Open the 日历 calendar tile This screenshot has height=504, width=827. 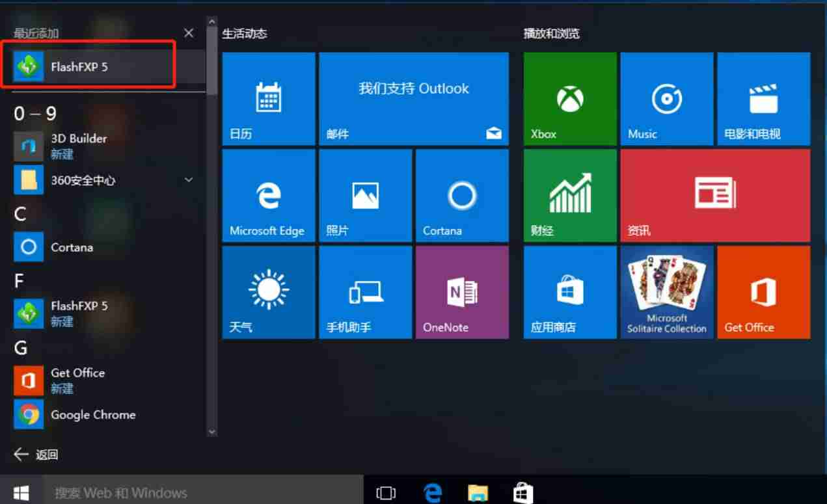pos(269,99)
